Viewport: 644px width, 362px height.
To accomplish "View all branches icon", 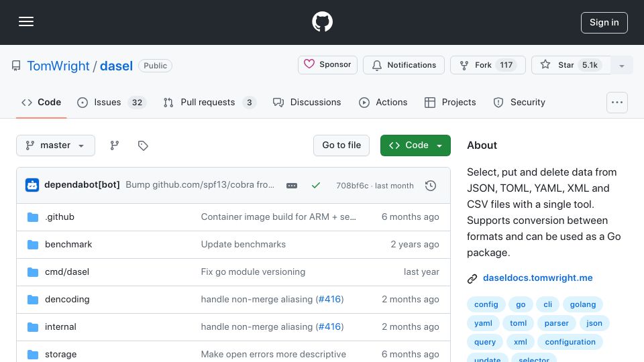I will tap(115, 145).
